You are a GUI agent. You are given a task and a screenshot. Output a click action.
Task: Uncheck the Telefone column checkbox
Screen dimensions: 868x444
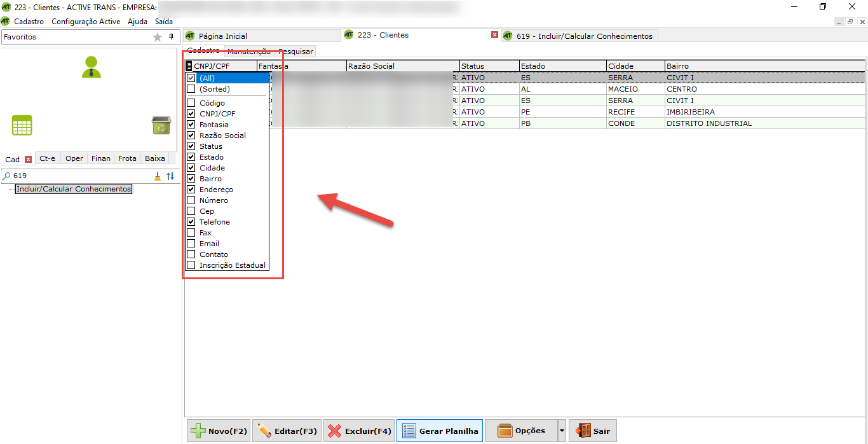pos(191,222)
